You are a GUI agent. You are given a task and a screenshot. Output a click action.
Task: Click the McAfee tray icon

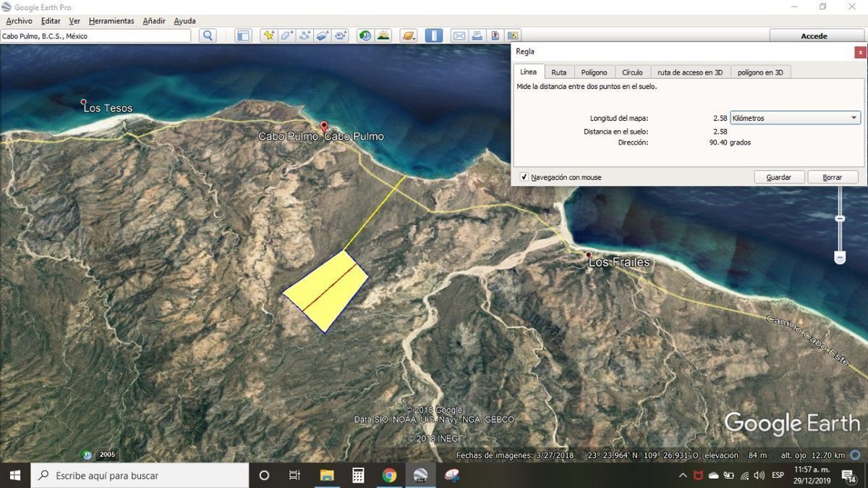698,475
